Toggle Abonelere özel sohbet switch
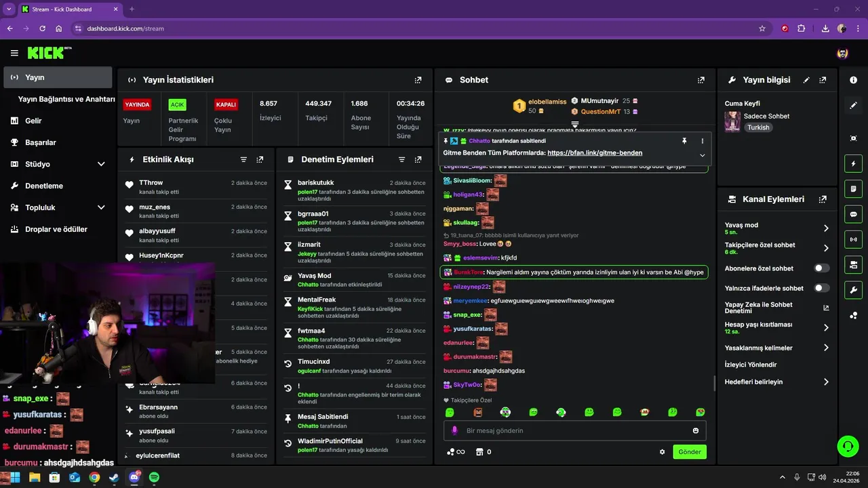Image resolution: width=868 pixels, height=488 pixels. coord(822,268)
